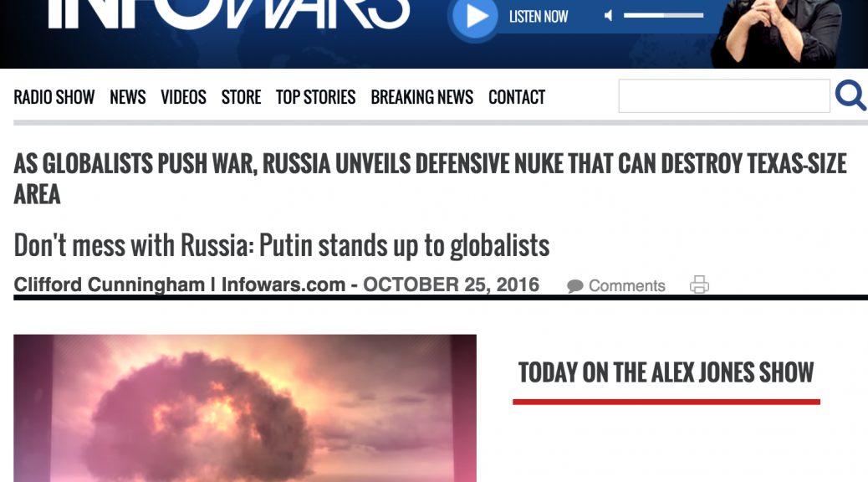Open the Contact page
The height and width of the screenshot is (482, 868).
pyautogui.click(x=517, y=98)
